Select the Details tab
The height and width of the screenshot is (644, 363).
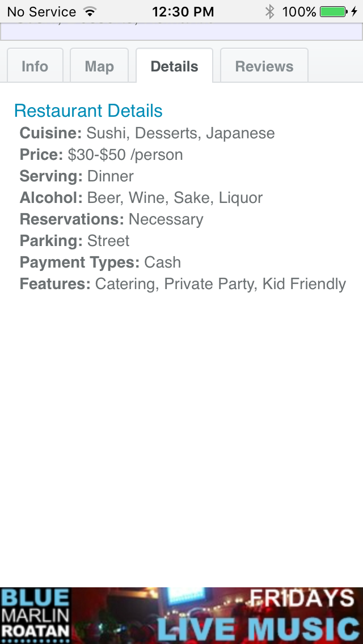point(174,66)
